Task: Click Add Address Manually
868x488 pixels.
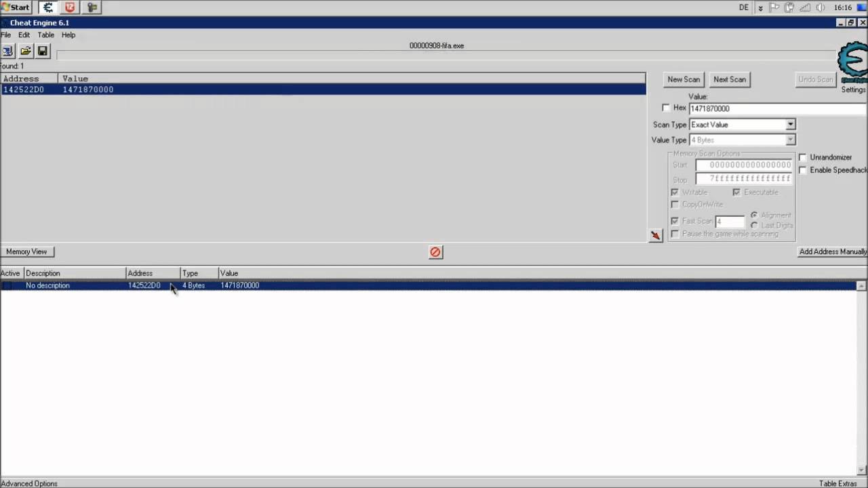Action: (x=833, y=251)
